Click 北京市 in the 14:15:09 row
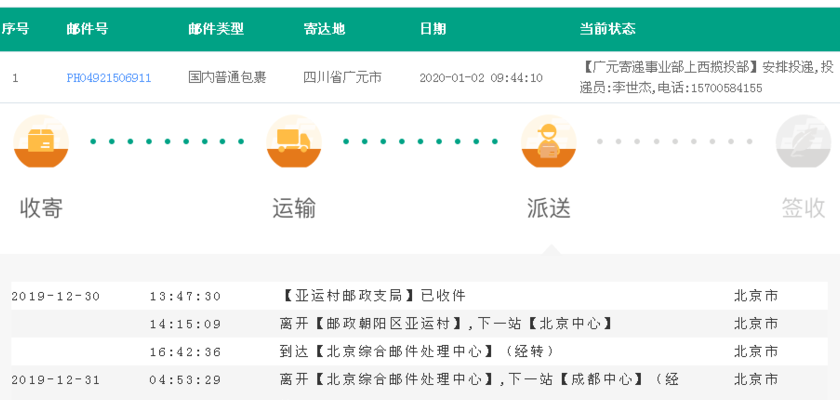This screenshot has width=840, height=400. point(756,323)
